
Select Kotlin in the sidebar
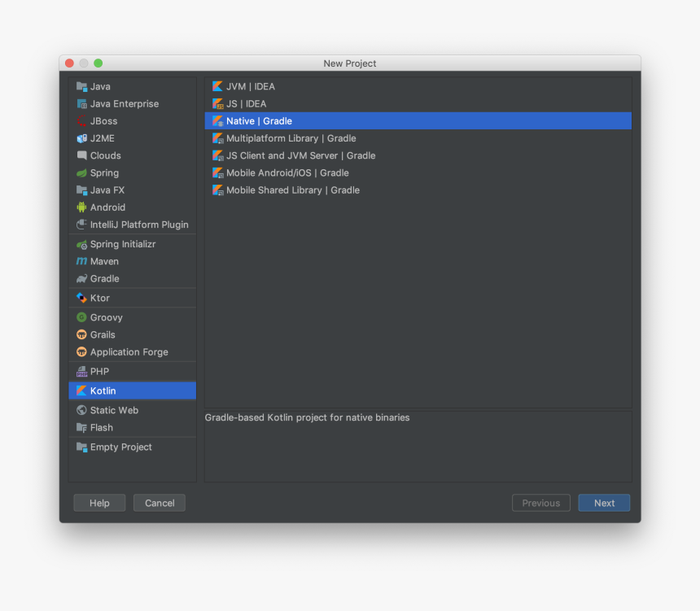pyautogui.click(x=133, y=391)
